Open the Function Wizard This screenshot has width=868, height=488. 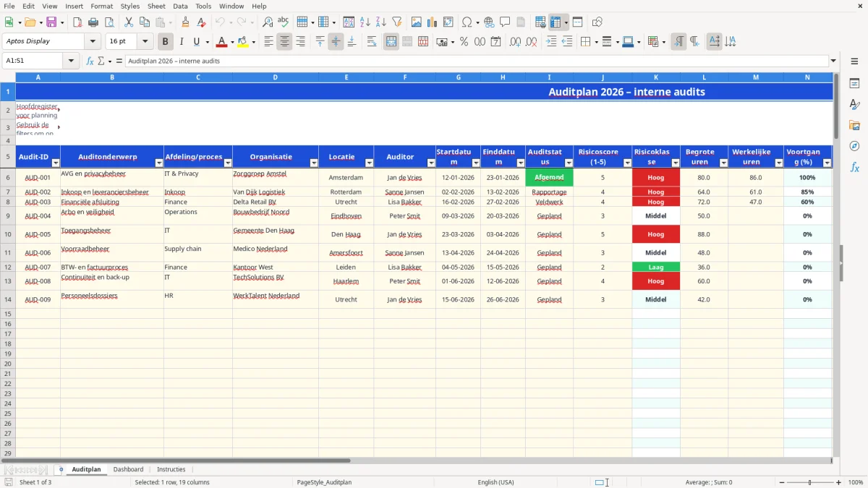click(90, 61)
